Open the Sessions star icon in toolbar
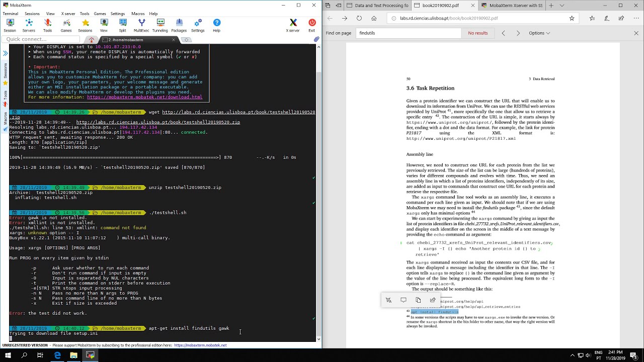 coord(85,26)
